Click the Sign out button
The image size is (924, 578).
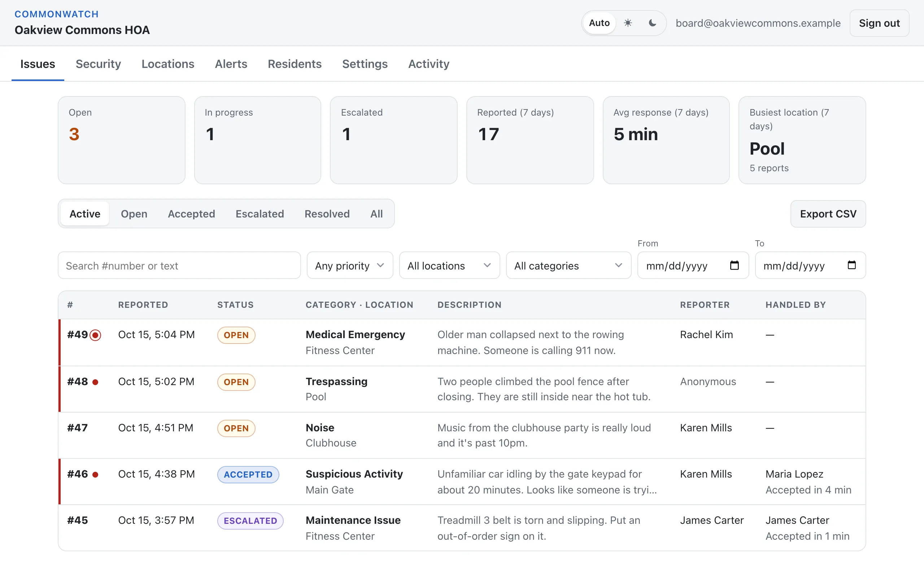(879, 23)
